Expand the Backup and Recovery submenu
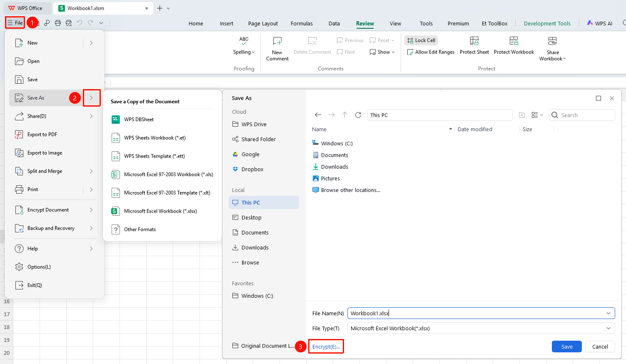This screenshot has height=364, width=626. pyautogui.click(x=91, y=228)
